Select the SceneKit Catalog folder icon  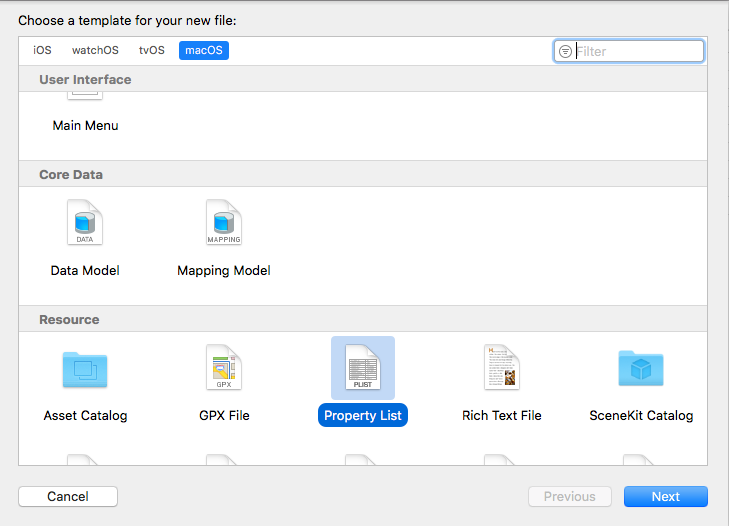pyautogui.click(x=640, y=369)
